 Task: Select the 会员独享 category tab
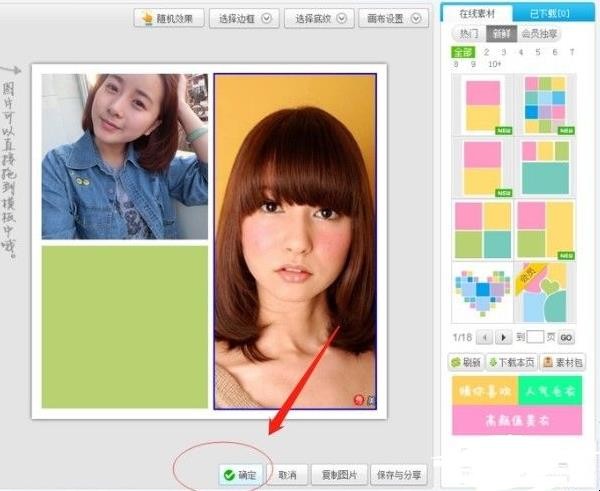click(539, 34)
